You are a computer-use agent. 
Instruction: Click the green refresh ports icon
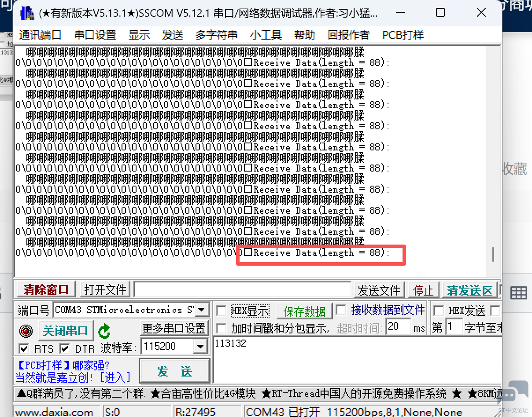click(x=104, y=331)
